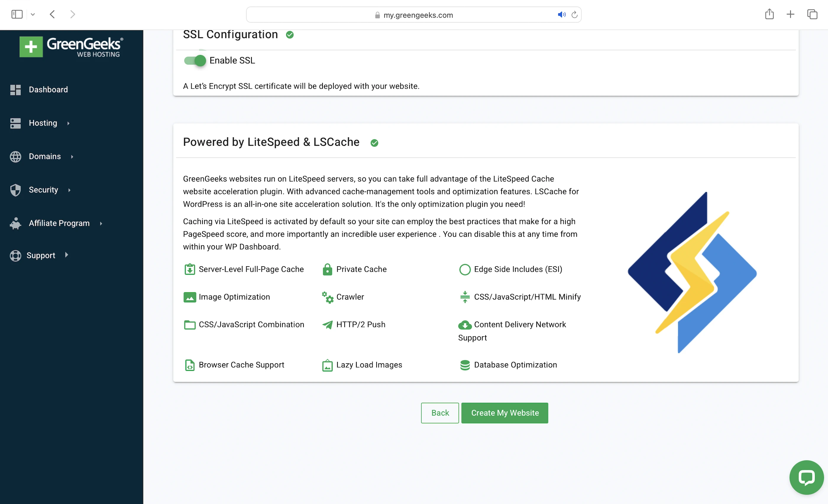This screenshot has width=828, height=504.
Task: Go to the Dashboard menu item
Action: 48,90
